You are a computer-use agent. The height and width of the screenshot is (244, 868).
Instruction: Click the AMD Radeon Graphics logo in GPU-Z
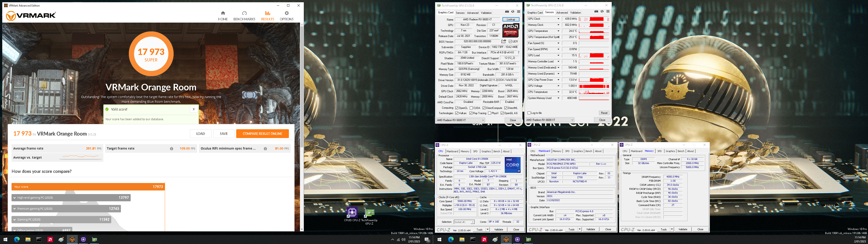510,30
